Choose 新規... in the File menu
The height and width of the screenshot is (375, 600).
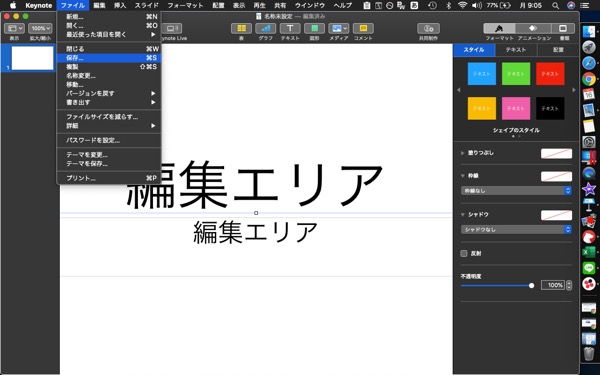(x=109, y=16)
